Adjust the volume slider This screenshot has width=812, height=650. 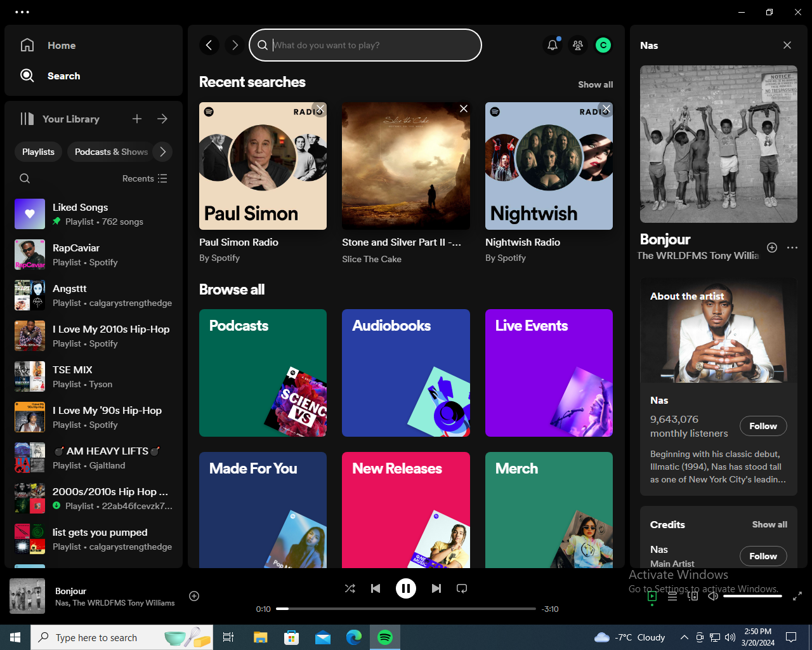click(x=752, y=596)
